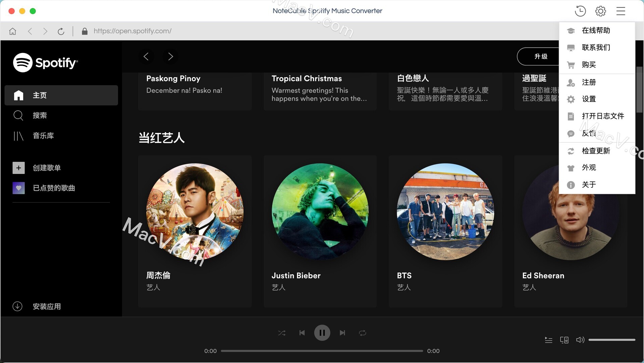Adjust the volume slider
The width and height of the screenshot is (644, 363).
[x=612, y=340]
